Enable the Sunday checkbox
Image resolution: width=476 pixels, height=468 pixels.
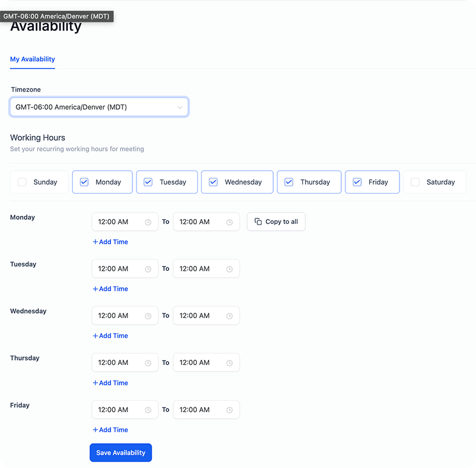tap(22, 182)
